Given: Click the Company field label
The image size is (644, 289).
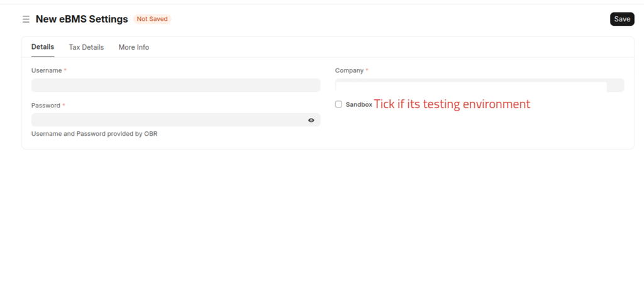Looking at the screenshot, I should [349, 70].
